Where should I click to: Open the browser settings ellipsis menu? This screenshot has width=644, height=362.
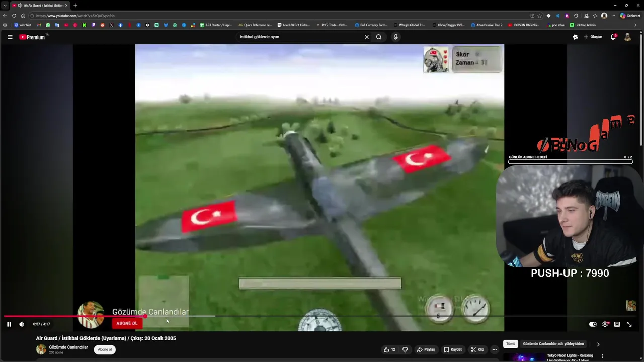(x=613, y=16)
